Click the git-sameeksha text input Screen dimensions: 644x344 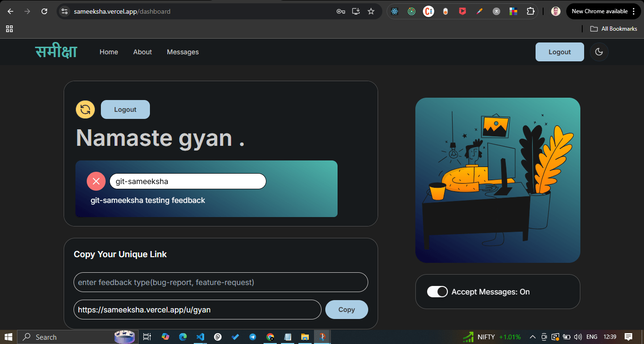tap(188, 181)
